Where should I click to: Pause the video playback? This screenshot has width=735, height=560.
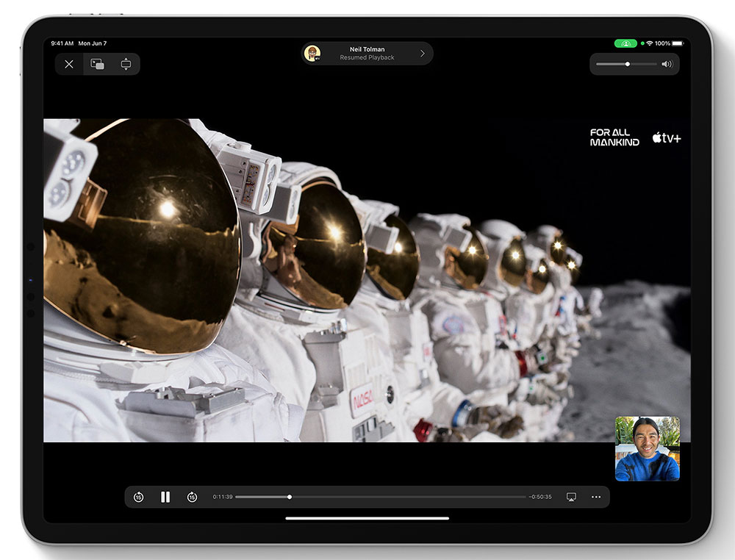pyautogui.click(x=165, y=497)
